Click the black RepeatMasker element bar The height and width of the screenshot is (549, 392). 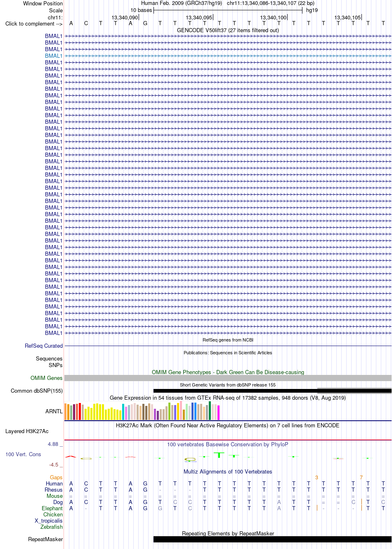[x=272, y=539]
